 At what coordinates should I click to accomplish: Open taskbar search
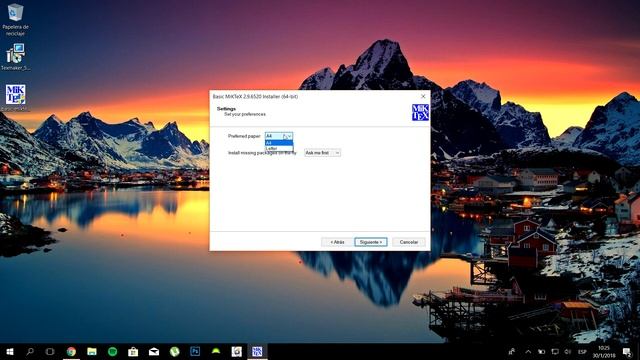click(30, 351)
